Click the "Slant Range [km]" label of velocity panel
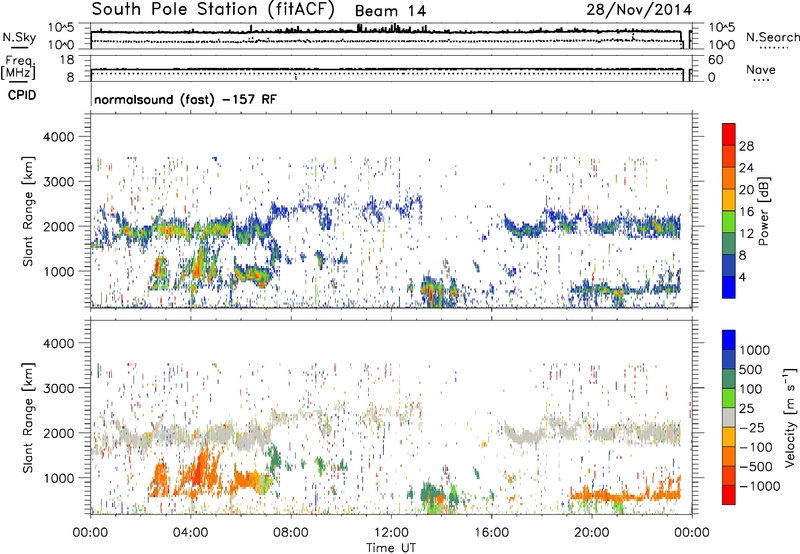Screen dimensions: 800x554 pos(29,417)
